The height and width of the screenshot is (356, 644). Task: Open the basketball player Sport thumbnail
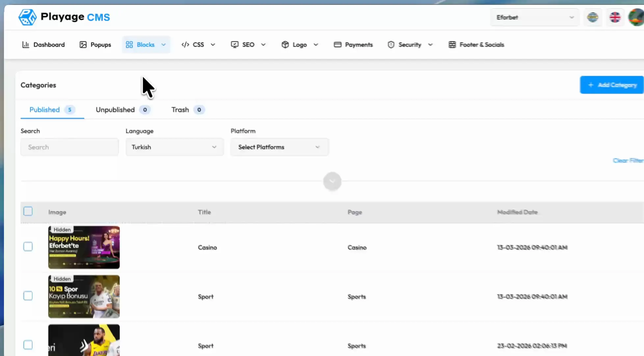click(x=84, y=340)
